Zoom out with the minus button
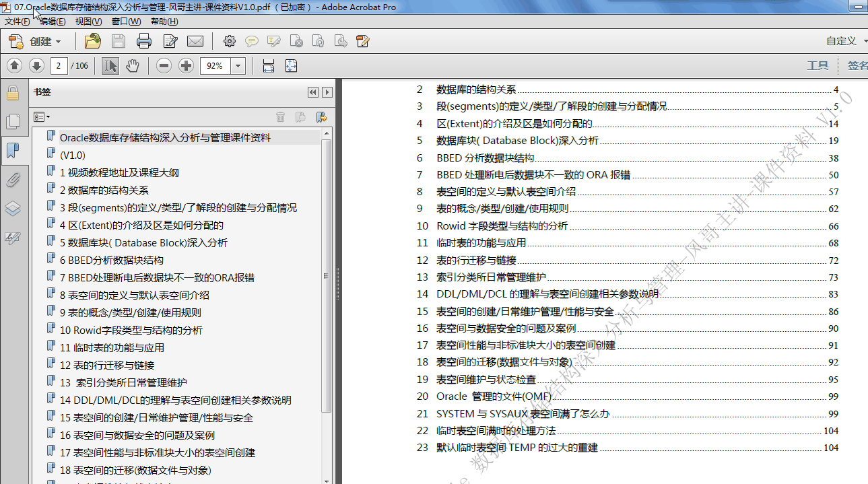Screen dimensions: 868x484 (164, 65)
